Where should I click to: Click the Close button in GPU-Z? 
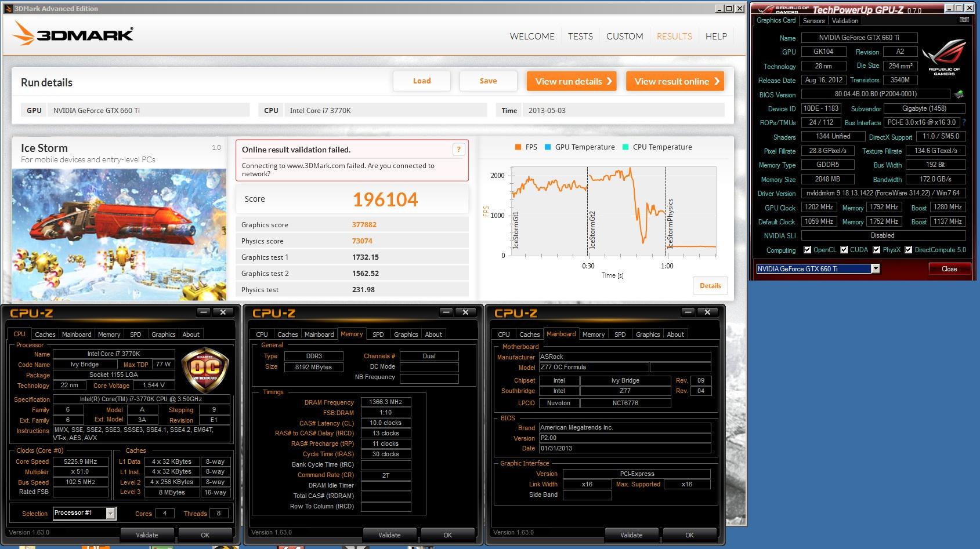point(949,268)
